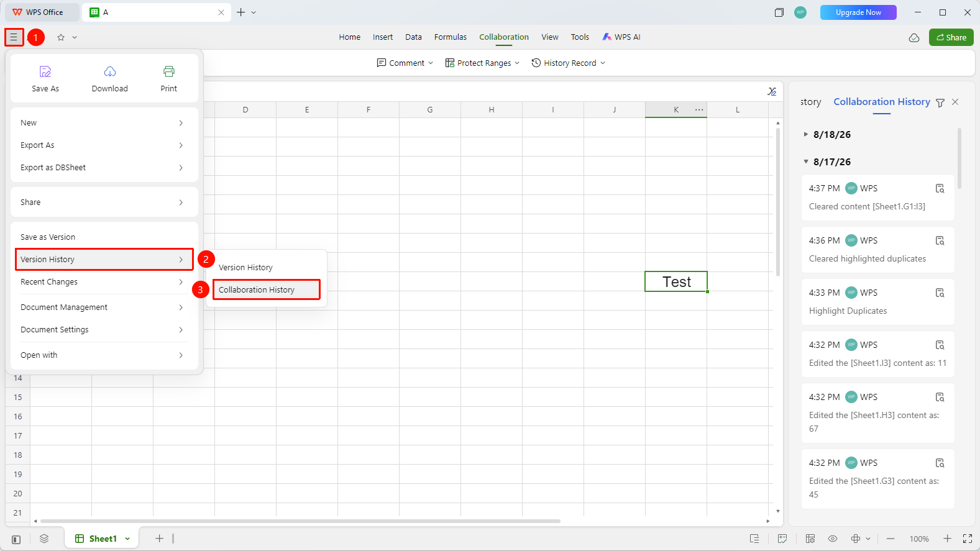The height and width of the screenshot is (551, 980).
Task: Click the Upgrade Now button
Action: coord(858,12)
